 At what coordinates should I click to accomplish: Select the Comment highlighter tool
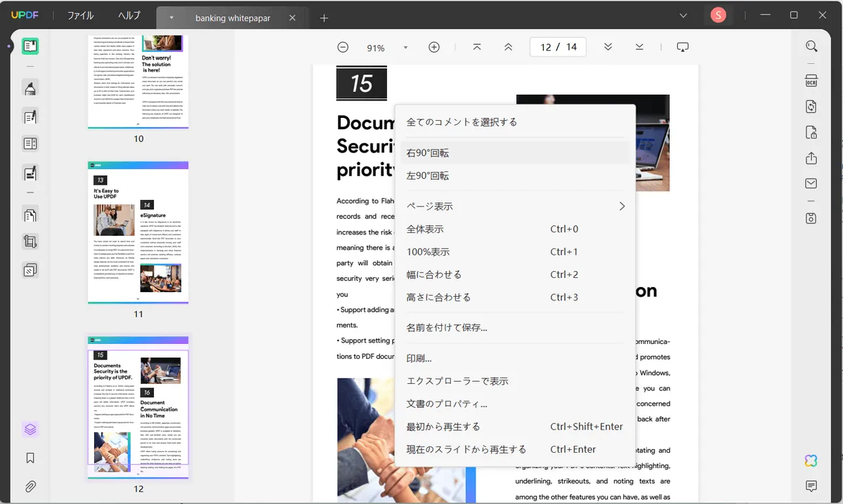(30, 88)
